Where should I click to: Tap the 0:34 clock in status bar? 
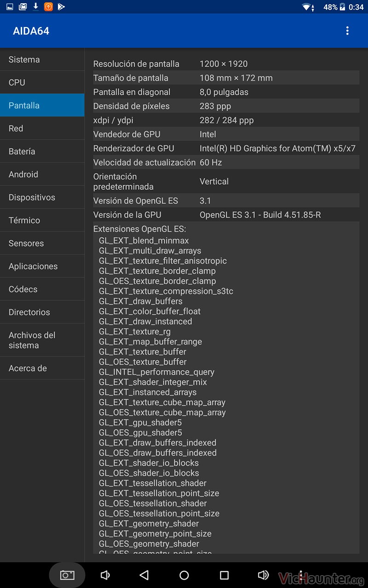click(356, 7)
